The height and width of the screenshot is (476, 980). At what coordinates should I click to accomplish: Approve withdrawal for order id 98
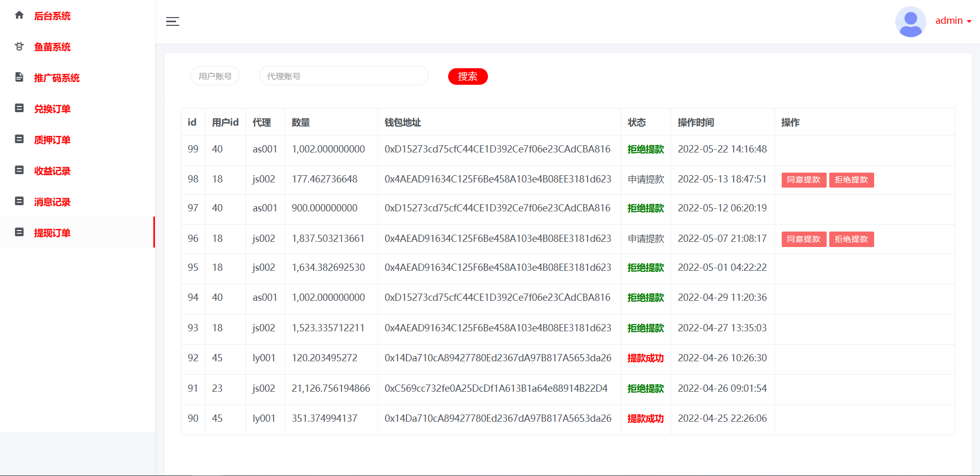[803, 180]
